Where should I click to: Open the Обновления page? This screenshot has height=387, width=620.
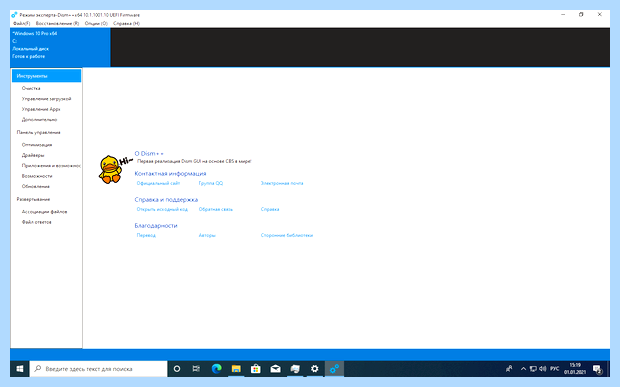point(36,186)
